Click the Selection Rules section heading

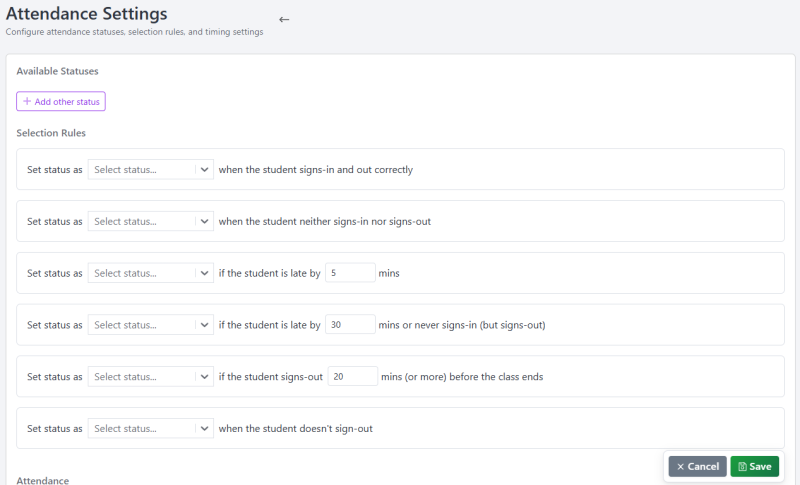(51, 133)
